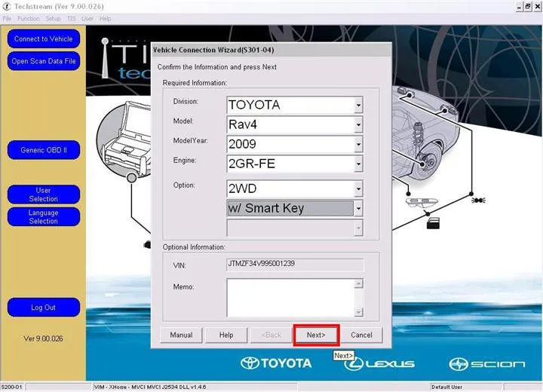Viewport: 543px width, 392px height.
Task: Click the VIM XHorse MVCI status text
Action: click(x=150, y=387)
